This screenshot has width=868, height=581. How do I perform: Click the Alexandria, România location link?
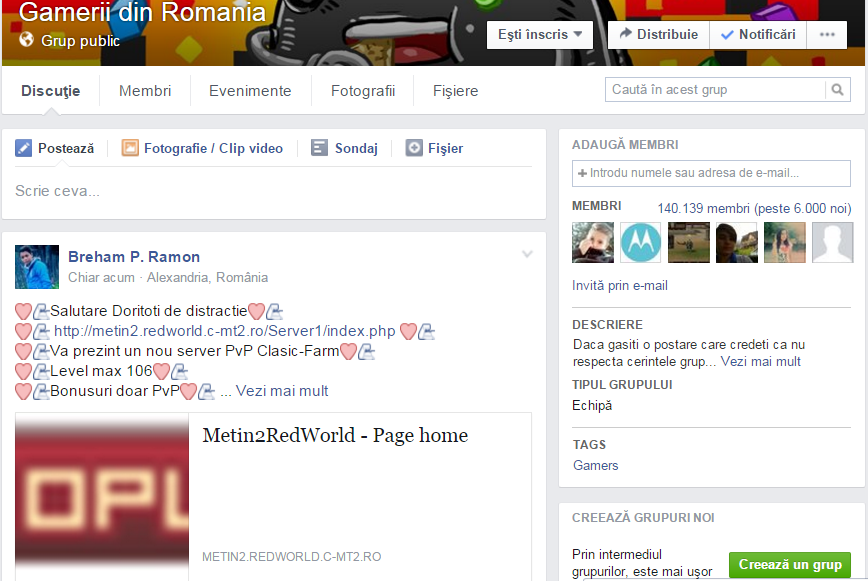click(x=207, y=277)
